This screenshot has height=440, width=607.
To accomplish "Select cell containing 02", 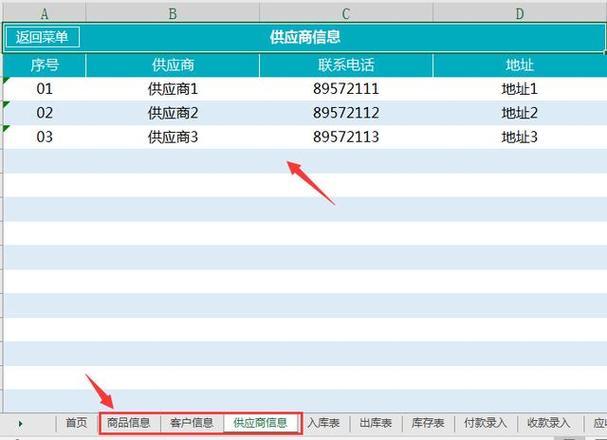I will click(x=45, y=113).
